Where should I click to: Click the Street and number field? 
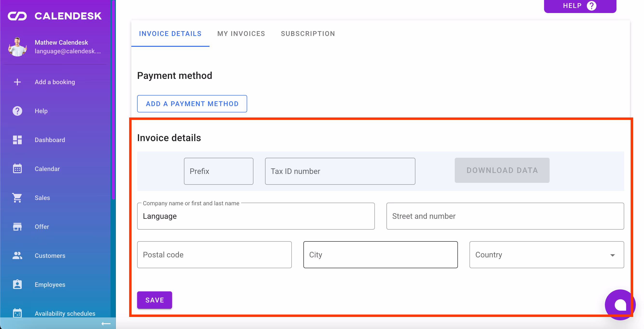505,216
